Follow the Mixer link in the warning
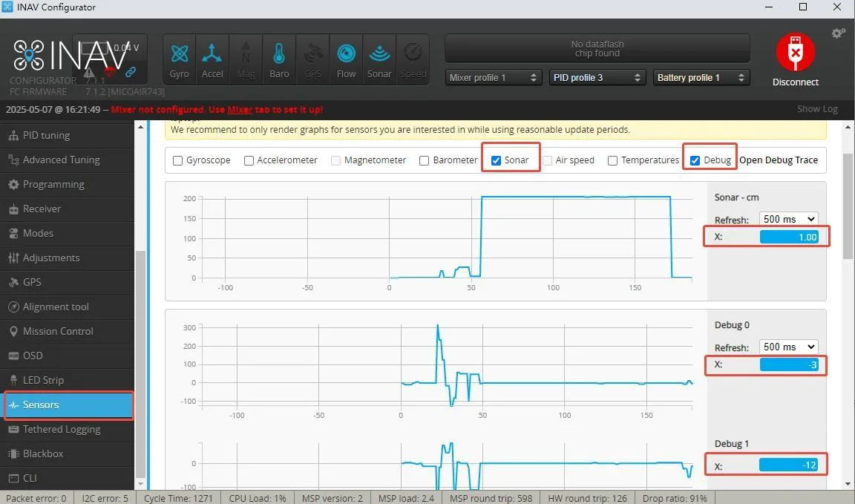Image resolution: width=855 pixels, height=504 pixels. tap(240, 109)
